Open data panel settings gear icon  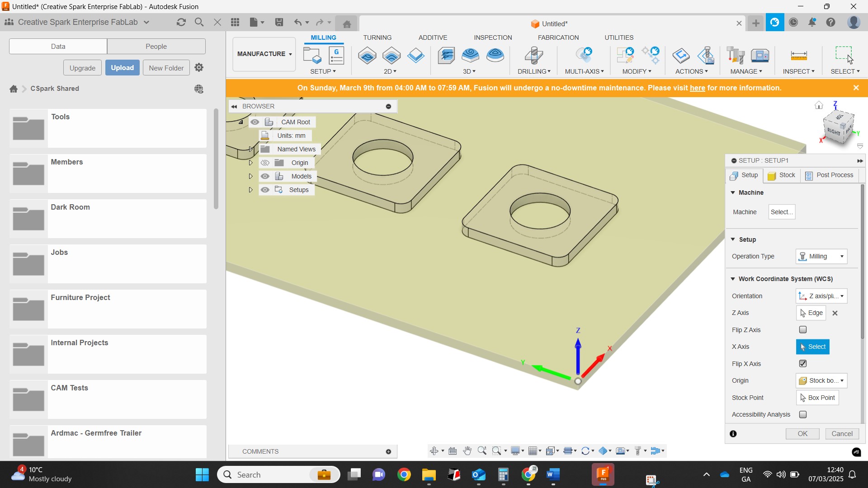[199, 67]
